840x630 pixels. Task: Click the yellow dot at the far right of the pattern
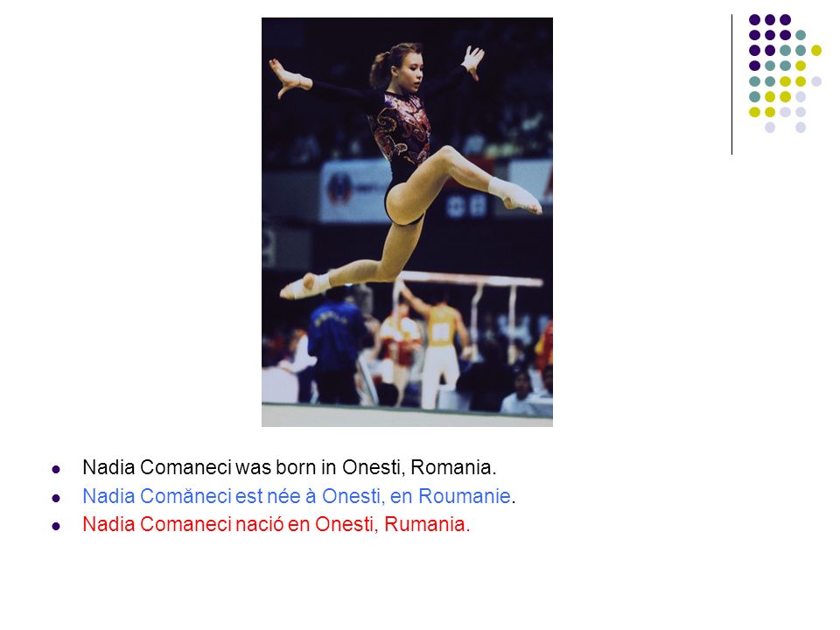tap(815, 51)
